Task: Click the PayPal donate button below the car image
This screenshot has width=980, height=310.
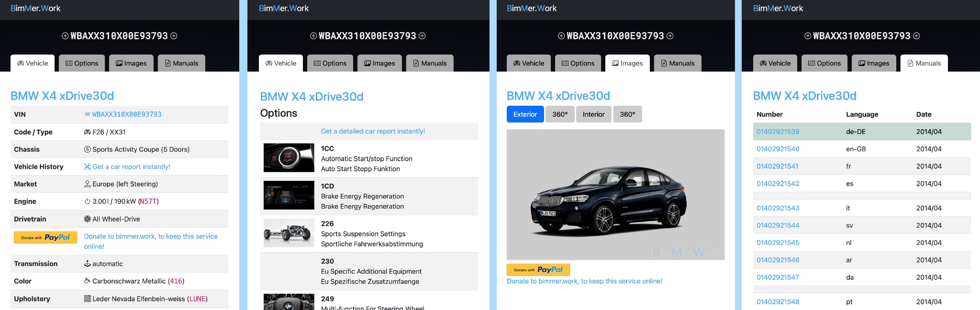Action: [538, 270]
